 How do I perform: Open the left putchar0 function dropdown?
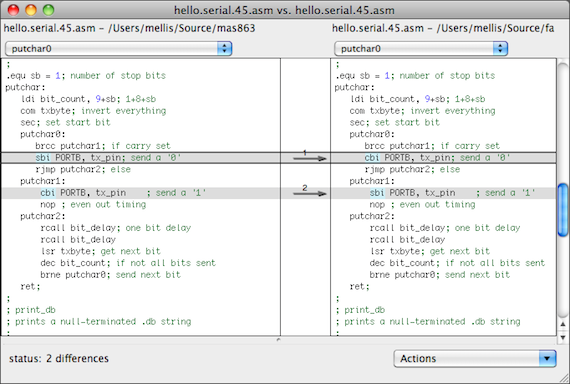click(119, 49)
